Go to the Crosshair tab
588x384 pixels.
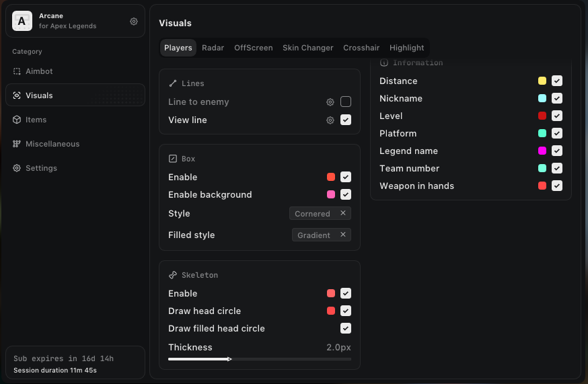pos(361,48)
